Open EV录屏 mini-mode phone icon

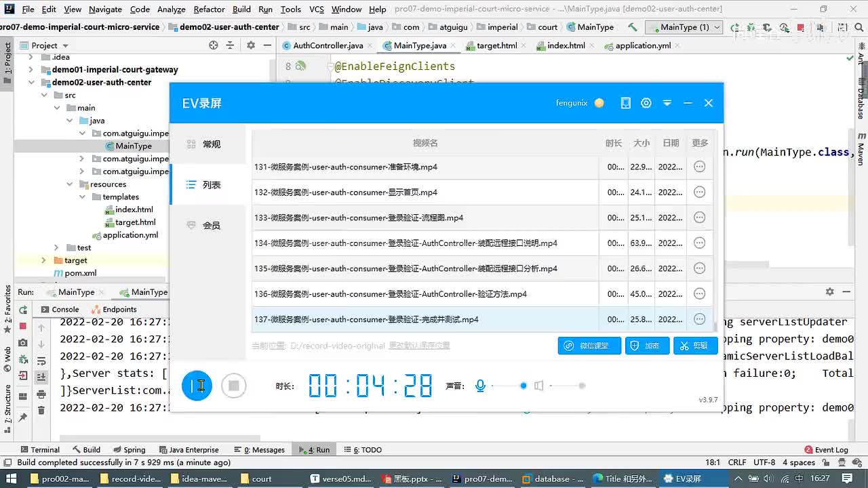coord(625,103)
